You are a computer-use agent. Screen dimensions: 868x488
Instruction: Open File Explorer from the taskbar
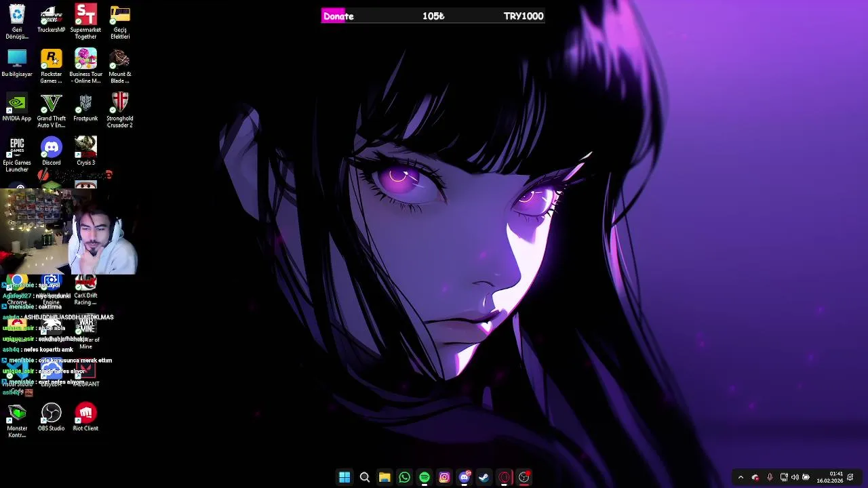pos(384,477)
